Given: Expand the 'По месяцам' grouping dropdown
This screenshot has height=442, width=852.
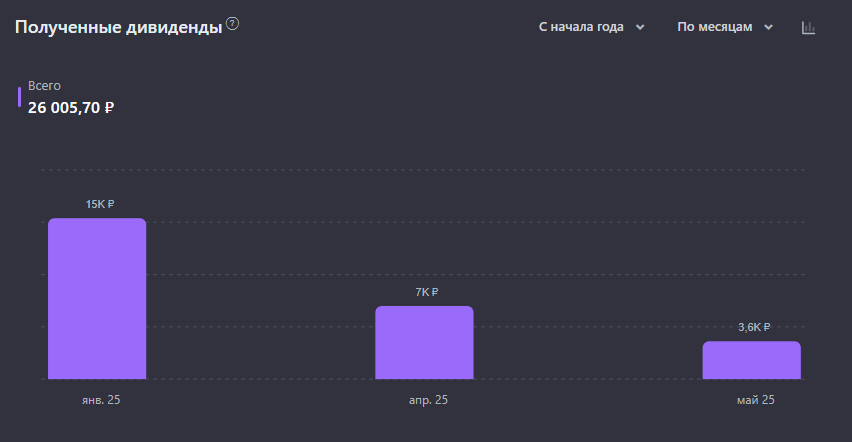Looking at the screenshot, I should coord(725,27).
